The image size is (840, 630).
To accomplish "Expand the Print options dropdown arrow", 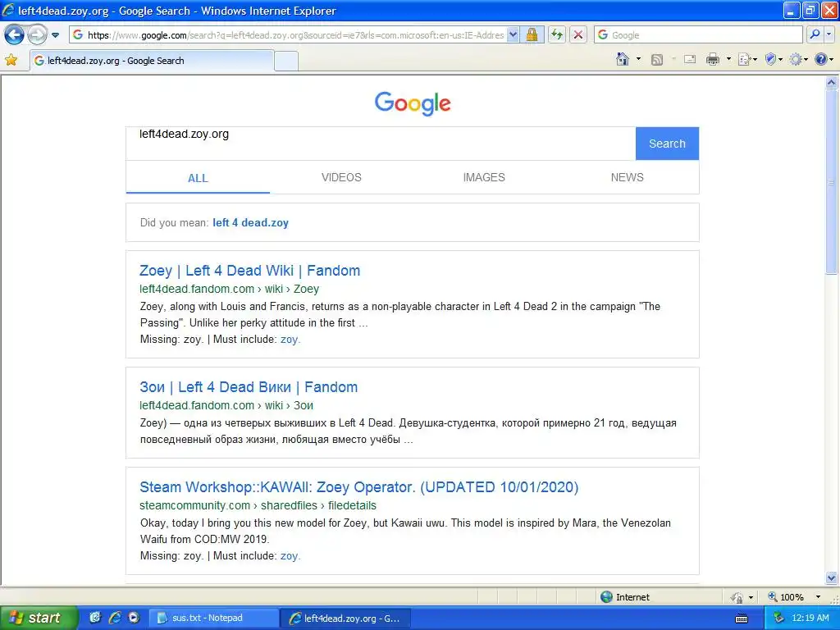I will (728, 59).
